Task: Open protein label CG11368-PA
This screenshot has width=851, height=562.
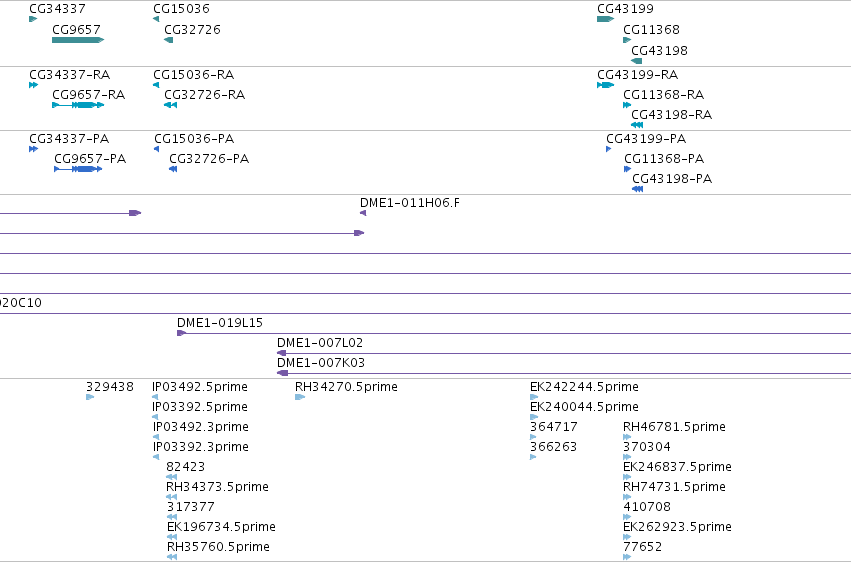Action: (664, 159)
